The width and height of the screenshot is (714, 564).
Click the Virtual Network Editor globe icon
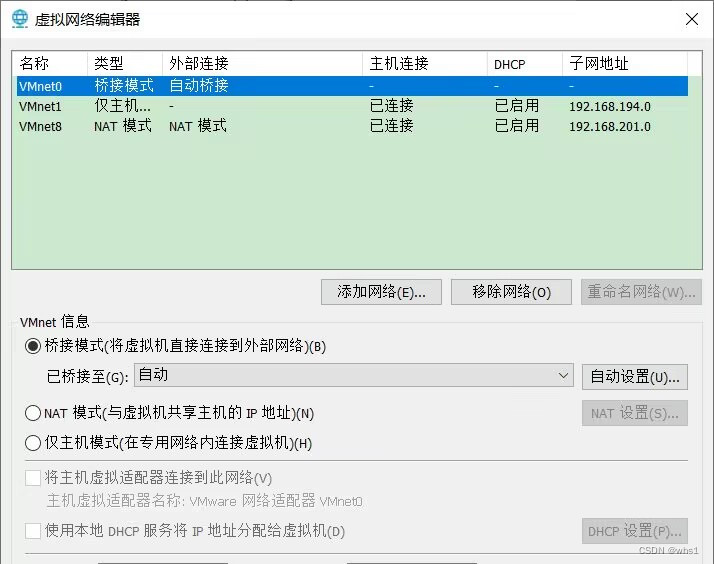coord(20,19)
